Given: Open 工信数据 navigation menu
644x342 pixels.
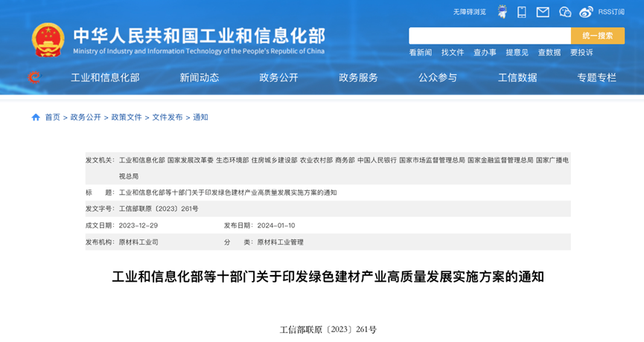Looking at the screenshot, I should tap(517, 77).
